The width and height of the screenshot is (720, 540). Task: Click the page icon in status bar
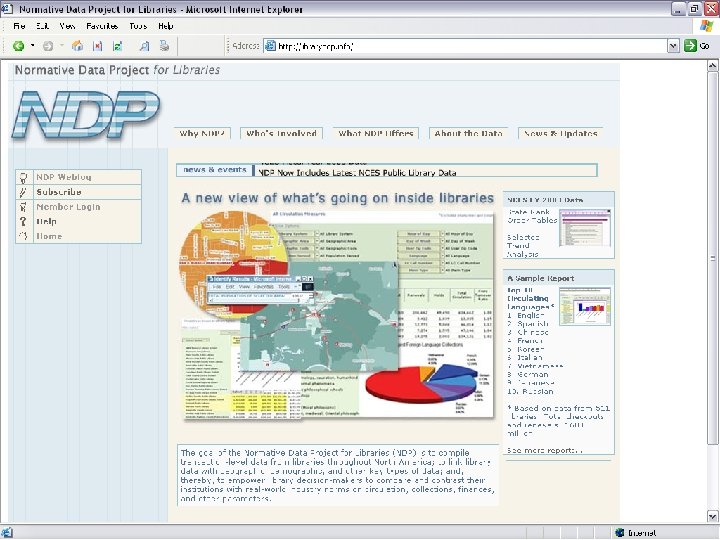click(6, 533)
